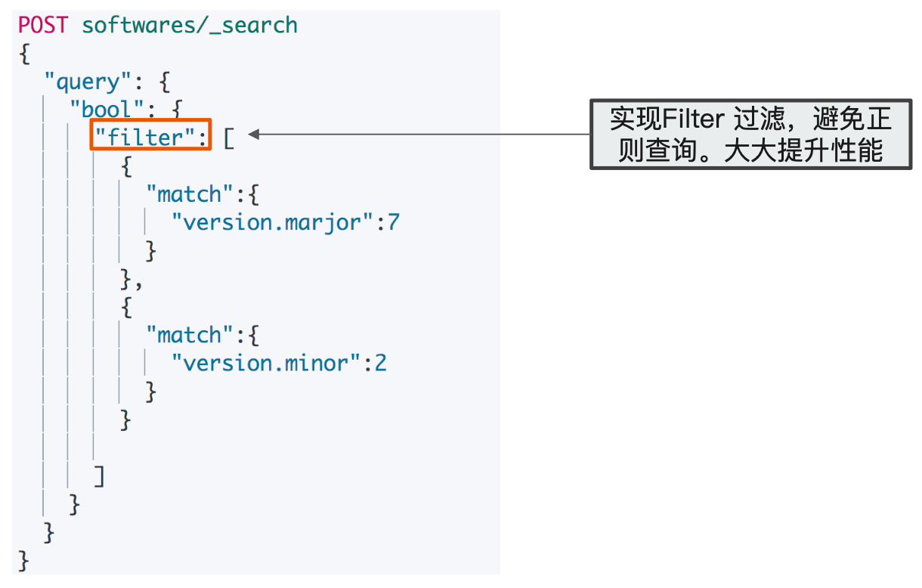This screenshot has height=588, width=922.
Task: Click the opening square bracket after filter
Action: (x=228, y=138)
